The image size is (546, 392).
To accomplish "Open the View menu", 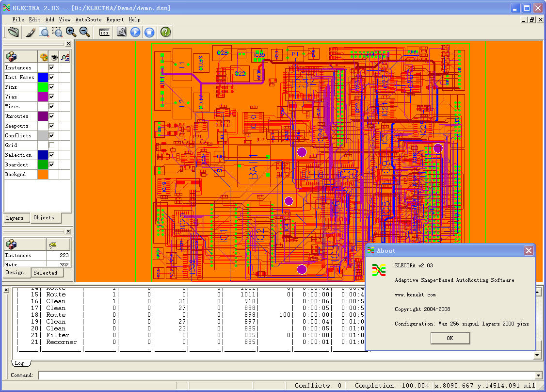I will click(x=64, y=20).
